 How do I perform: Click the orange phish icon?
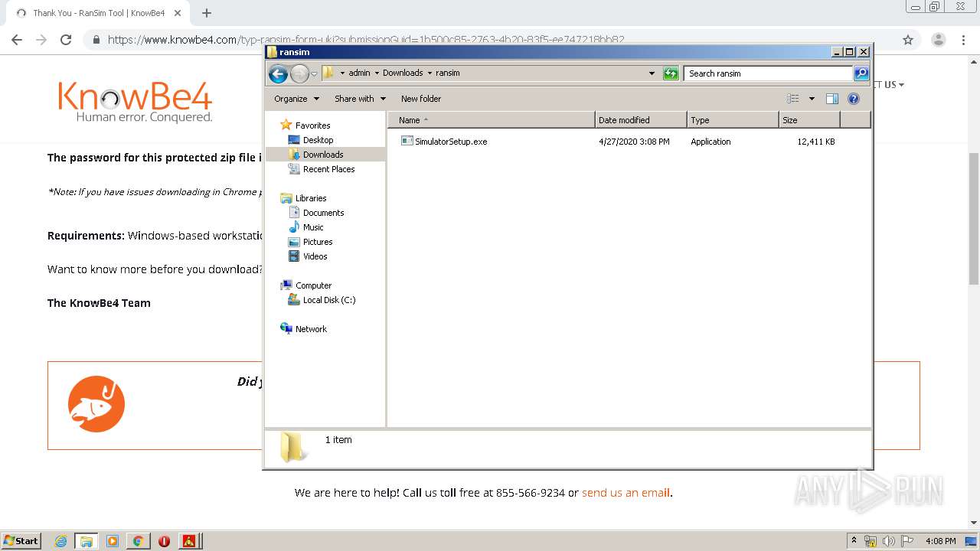96,404
